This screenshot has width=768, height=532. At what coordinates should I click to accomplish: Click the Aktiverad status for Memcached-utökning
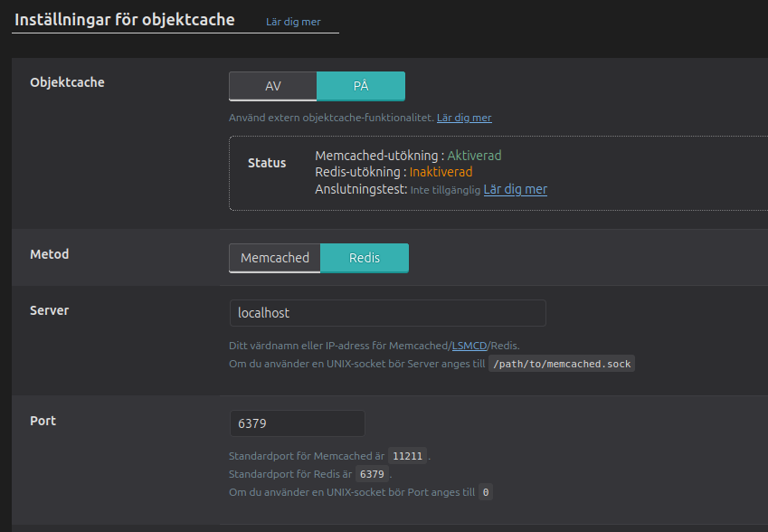pos(475,155)
